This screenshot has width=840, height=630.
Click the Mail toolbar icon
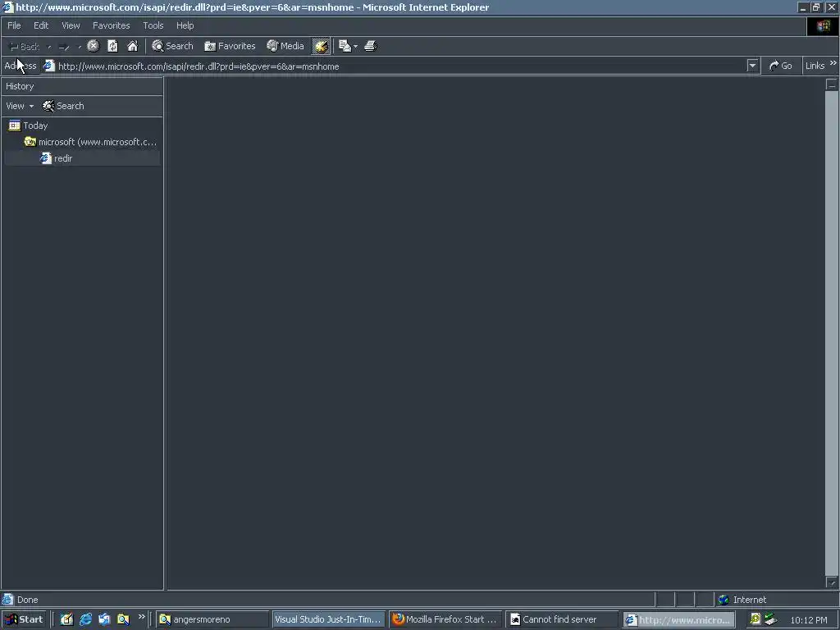tap(345, 46)
